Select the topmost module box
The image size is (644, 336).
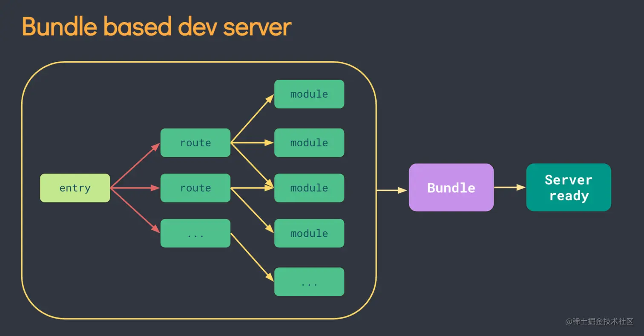[309, 94]
